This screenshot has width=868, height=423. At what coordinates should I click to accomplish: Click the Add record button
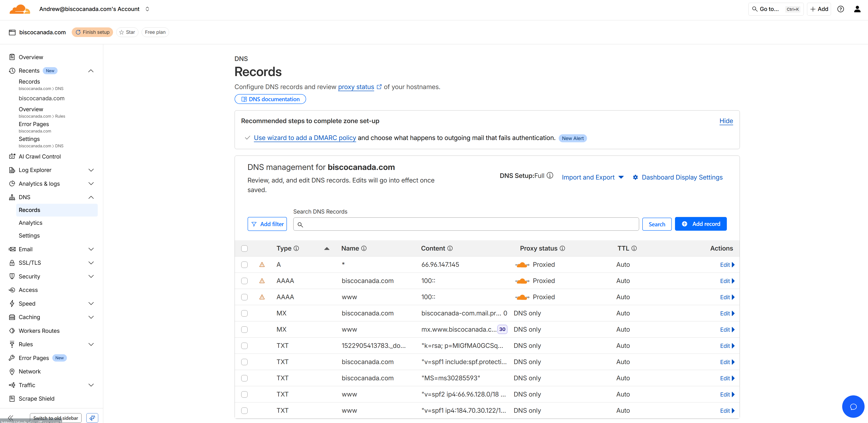(701, 224)
